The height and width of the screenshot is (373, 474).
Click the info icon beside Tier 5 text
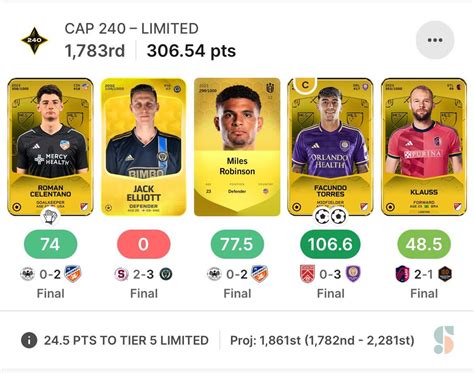29,340
